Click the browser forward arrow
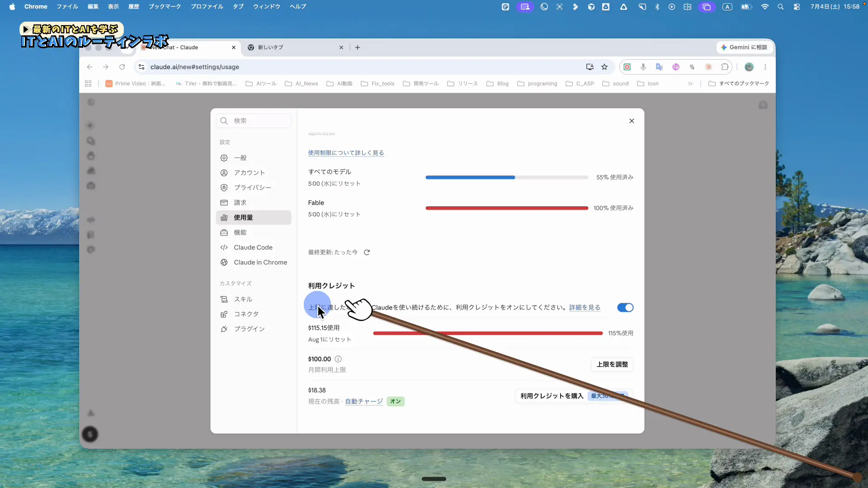Screen dimensions: 868x488 coord(106,67)
